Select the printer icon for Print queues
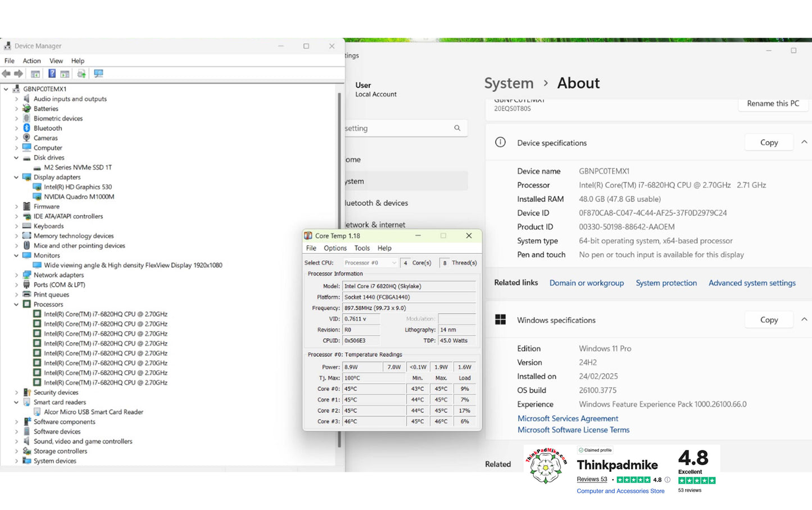Image resolution: width=812 pixels, height=510 pixels. click(x=26, y=294)
